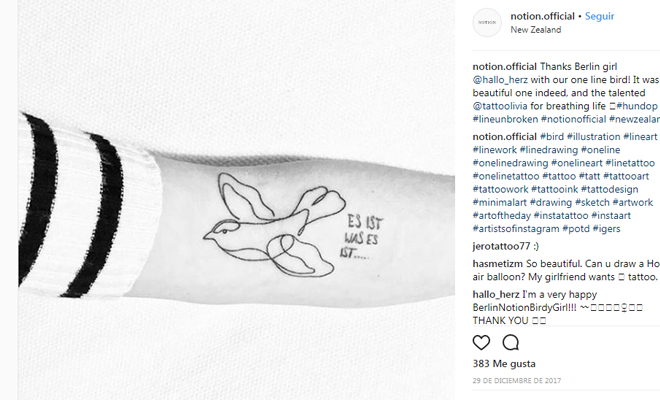660x400 pixels.
Task: Open commenter jerotattoo77's profile
Action: tap(501, 246)
